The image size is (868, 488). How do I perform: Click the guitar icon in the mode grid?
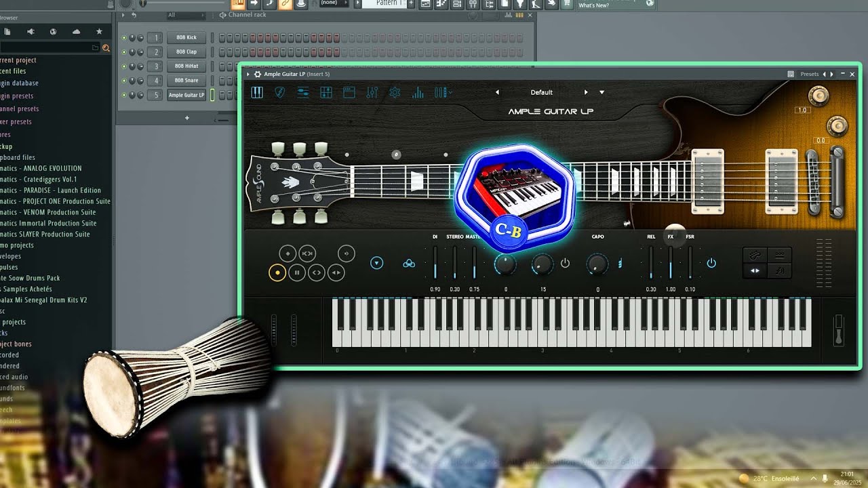(755, 255)
